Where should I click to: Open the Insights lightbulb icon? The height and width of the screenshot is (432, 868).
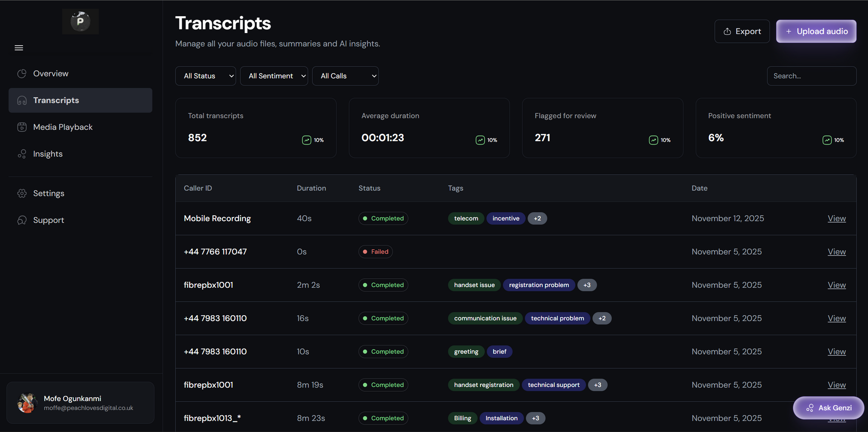point(22,154)
